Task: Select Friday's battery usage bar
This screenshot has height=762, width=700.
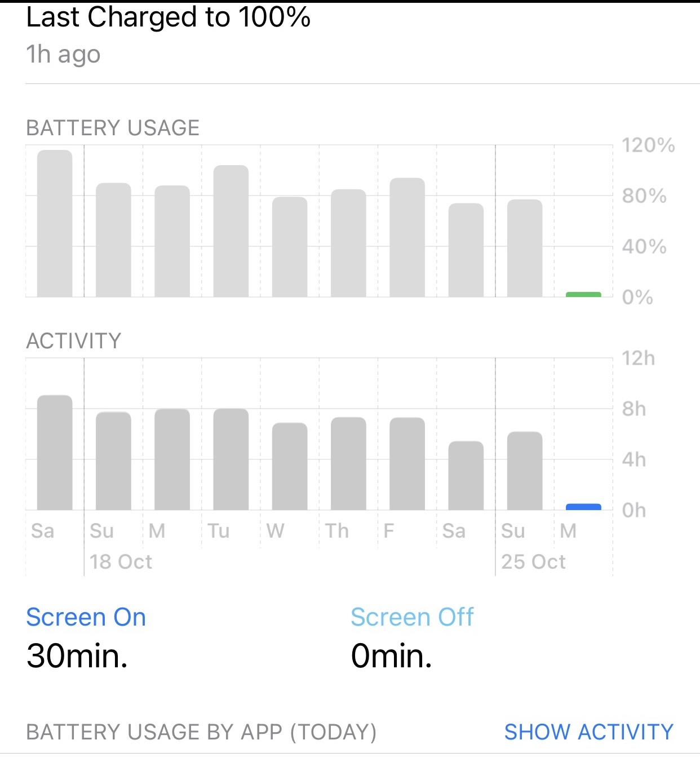Action: 407,237
